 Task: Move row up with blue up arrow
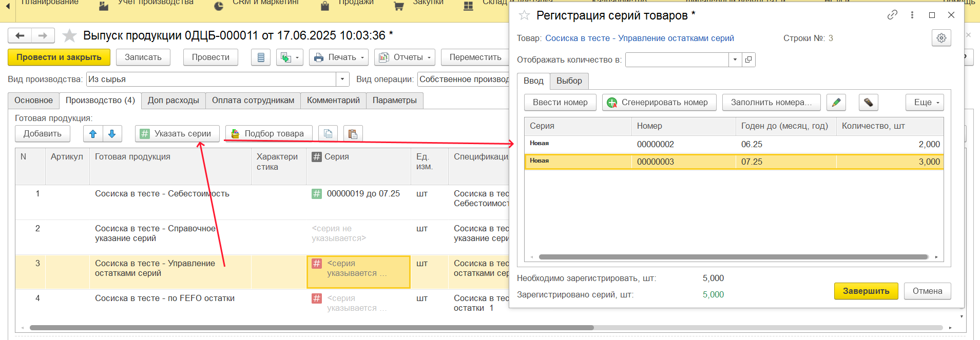(x=93, y=134)
